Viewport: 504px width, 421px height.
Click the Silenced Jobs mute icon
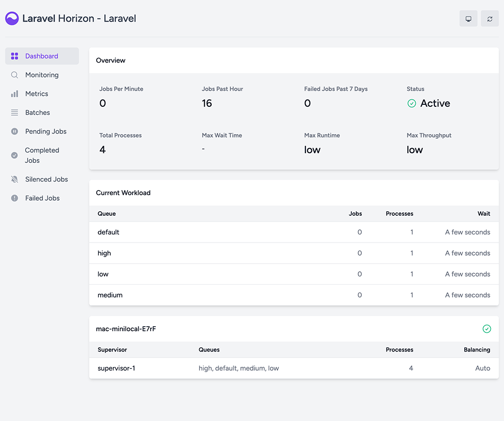pyautogui.click(x=16, y=179)
